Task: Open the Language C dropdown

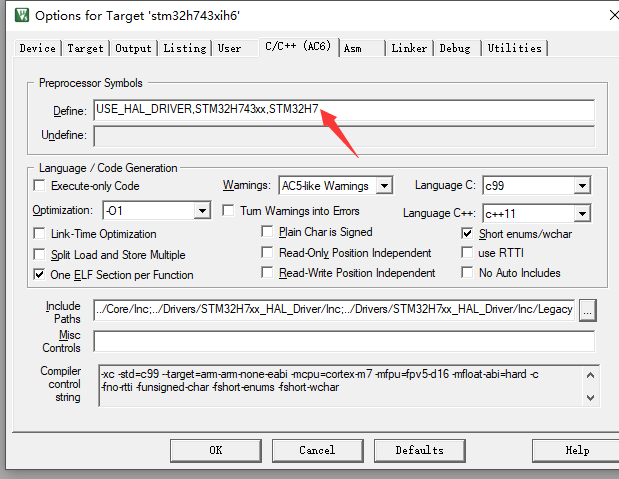Action: pos(582,186)
